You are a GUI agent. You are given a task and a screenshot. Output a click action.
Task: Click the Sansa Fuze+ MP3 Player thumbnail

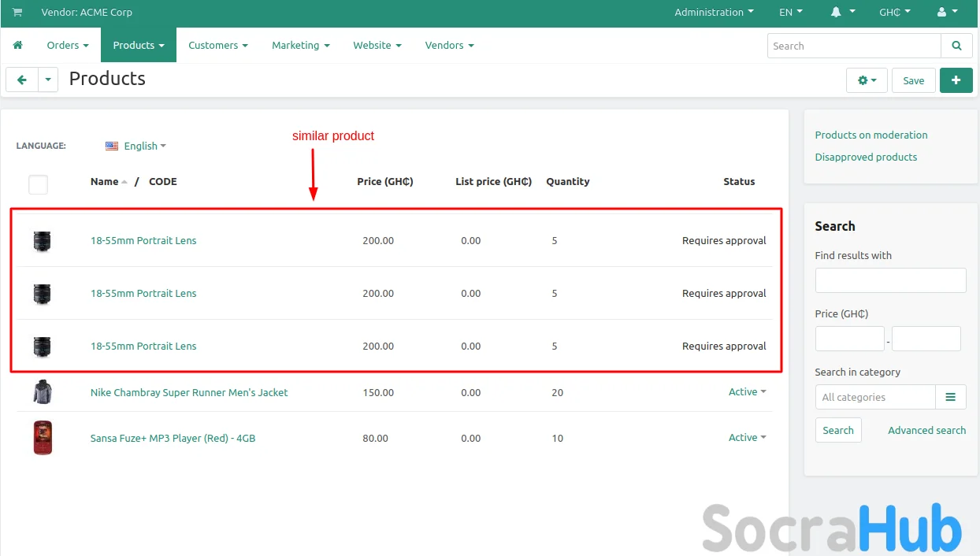43,438
